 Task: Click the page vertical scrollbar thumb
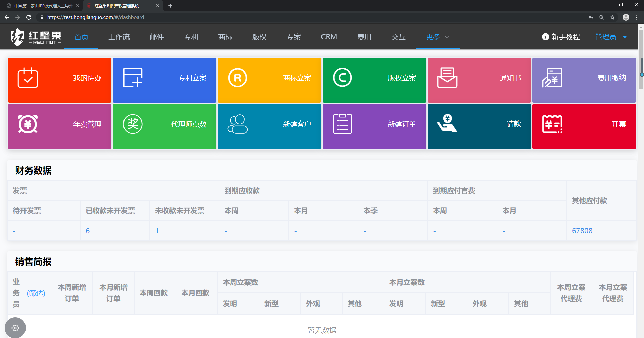pos(641,67)
